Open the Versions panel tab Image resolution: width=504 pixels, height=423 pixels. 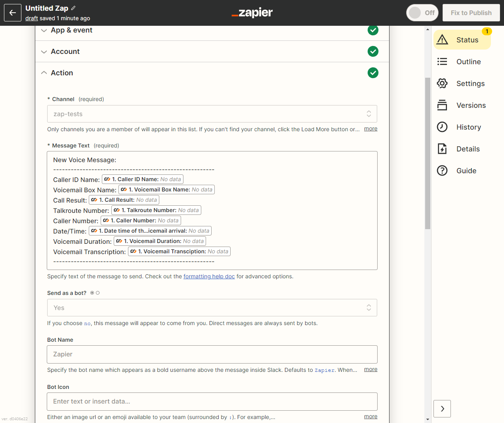pyautogui.click(x=462, y=105)
